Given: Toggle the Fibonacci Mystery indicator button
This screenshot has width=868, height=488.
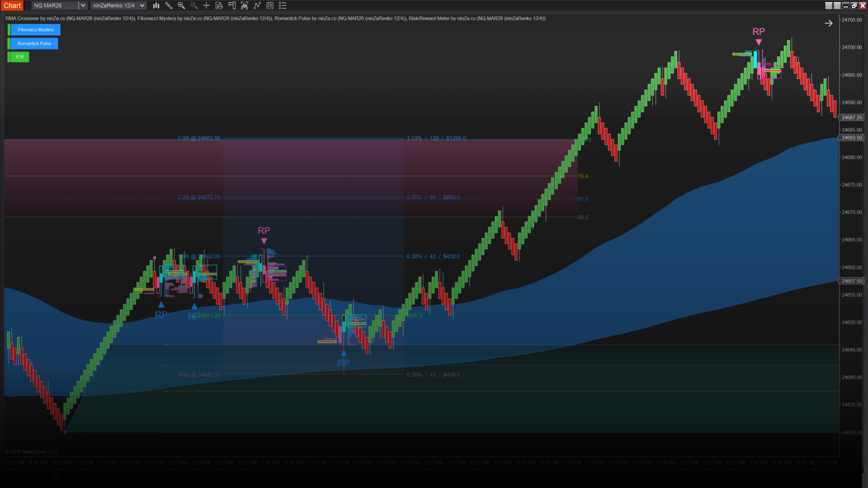Looking at the screenshot, I should pyautogui.click(x=36, y=30).
